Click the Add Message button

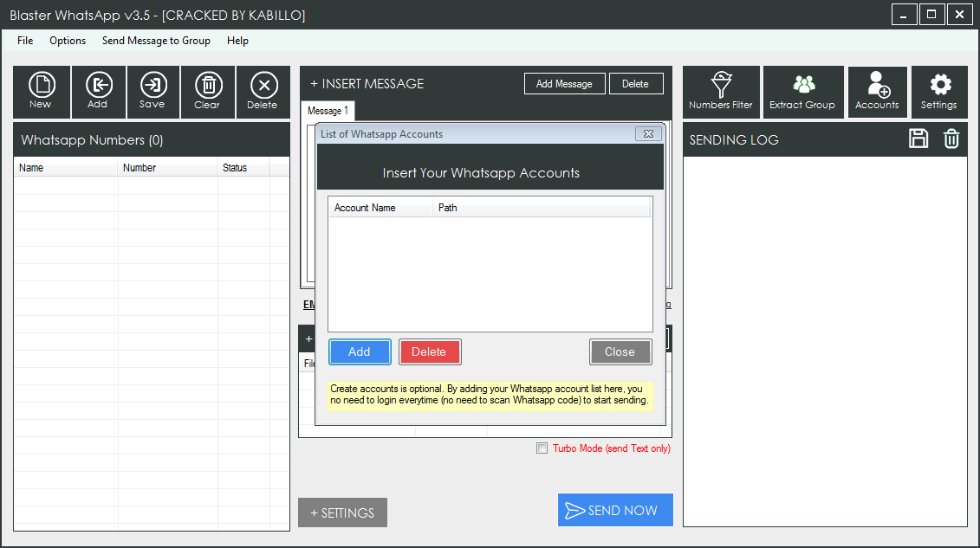[564, 84]
